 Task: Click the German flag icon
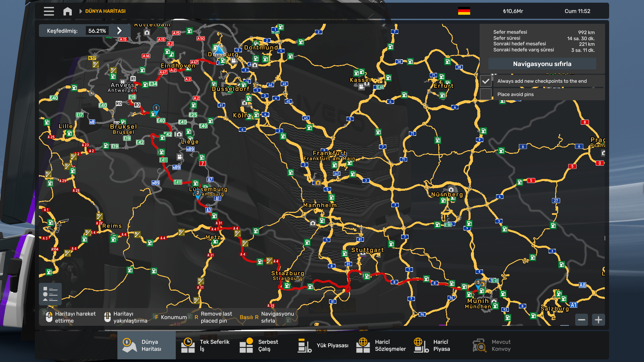coord(464,11)
